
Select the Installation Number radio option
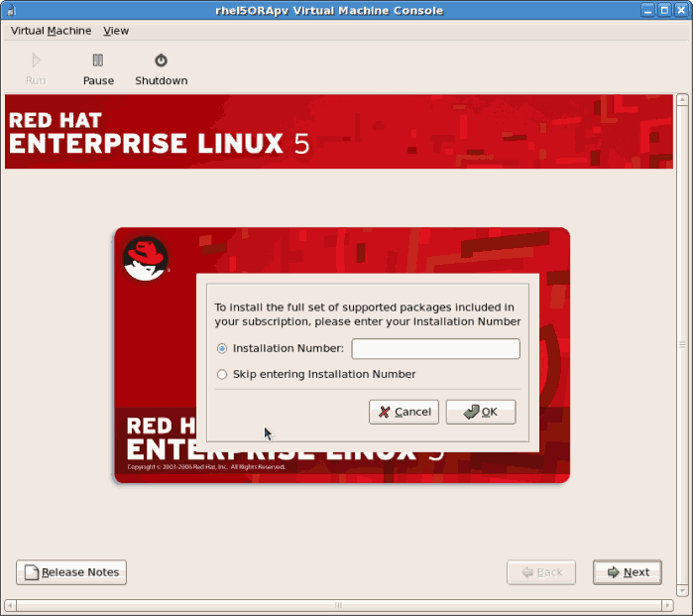pos(222,348)
